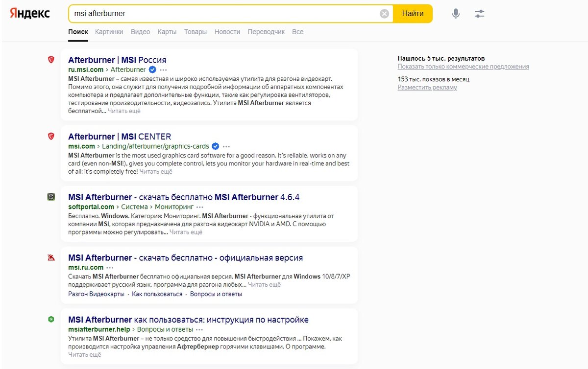Click ru.msi.com domain link
The image size is (588, 369).
(86, 70)
